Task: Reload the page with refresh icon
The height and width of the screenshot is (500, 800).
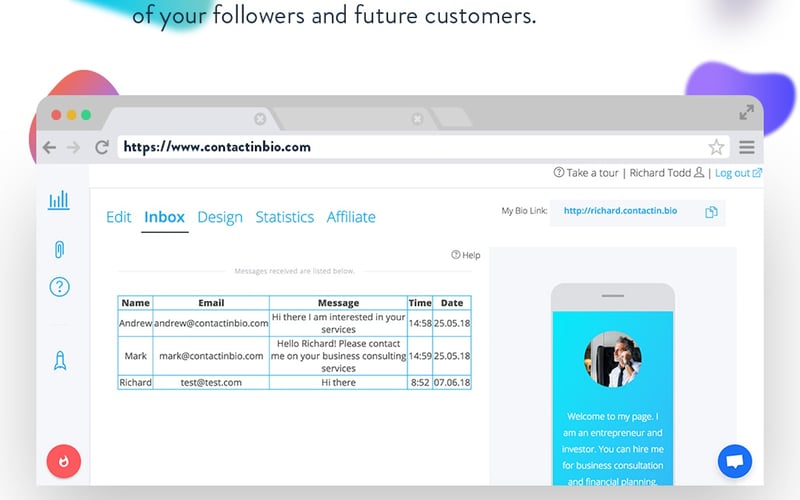Action: (102, 147)
